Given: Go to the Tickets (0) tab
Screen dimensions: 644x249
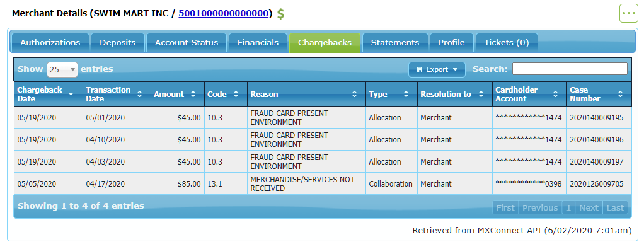Looking at the screenshot, I should (x=507, y=43).
